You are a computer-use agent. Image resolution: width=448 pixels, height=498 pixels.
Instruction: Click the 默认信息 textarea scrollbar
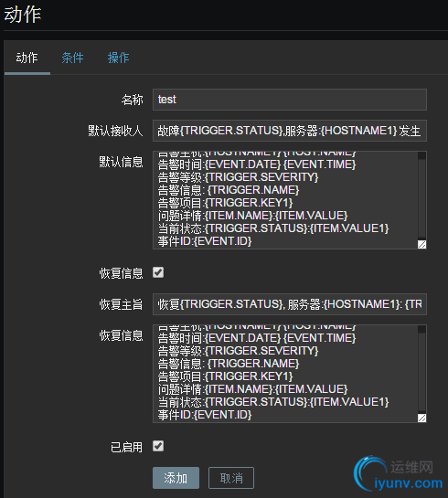tap(421, 196)
